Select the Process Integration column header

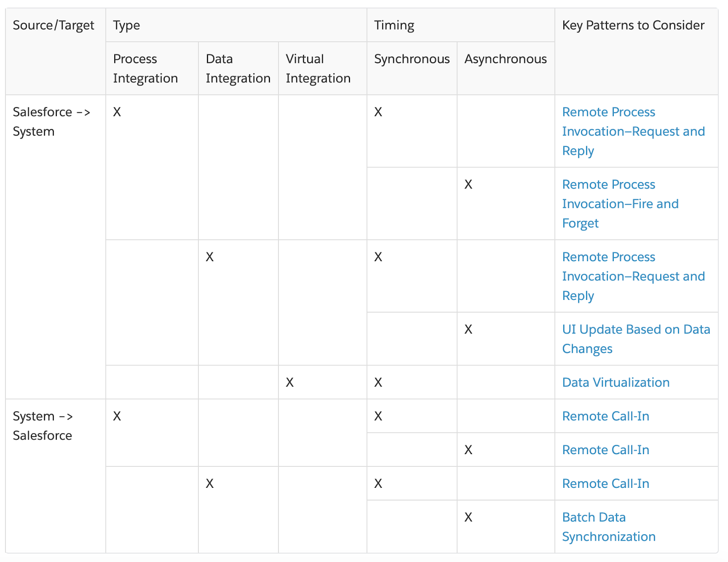145,69
